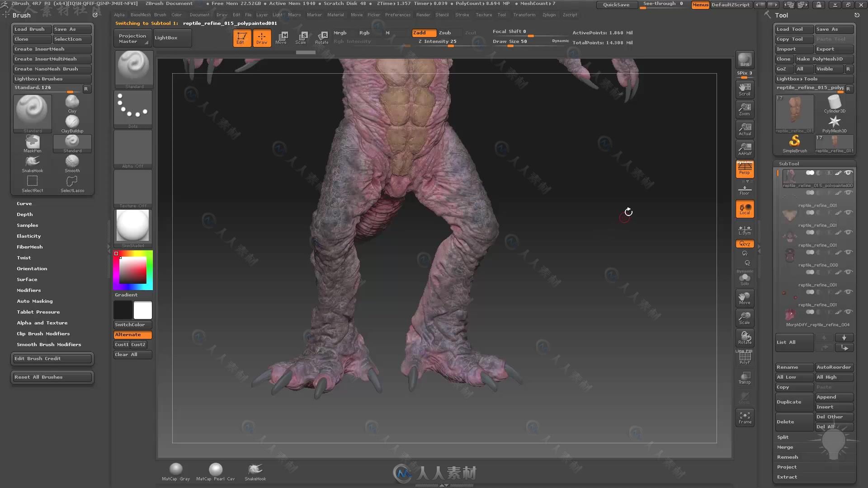
Task: Expand the Alpha and Texture settings
Action: point(42,322)
